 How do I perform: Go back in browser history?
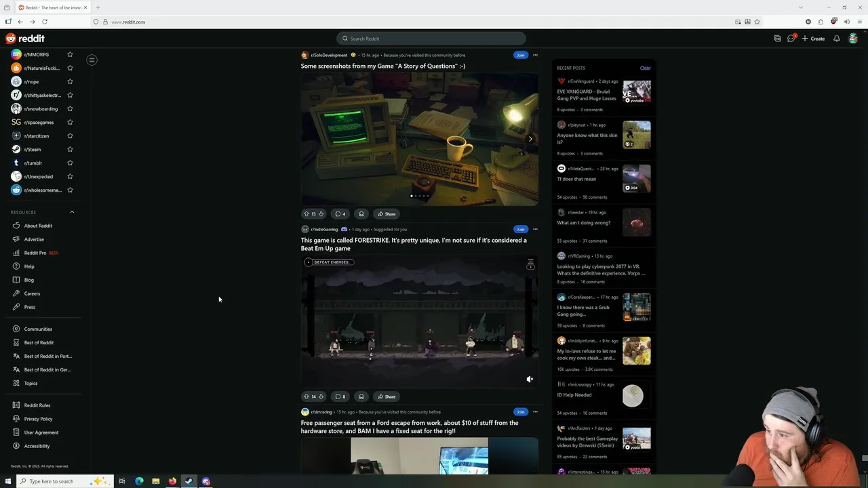pos(20,22)
